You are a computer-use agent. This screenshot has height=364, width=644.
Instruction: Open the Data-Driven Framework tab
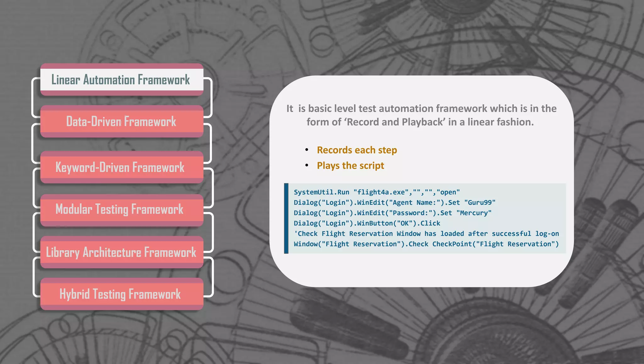point(121,121)
